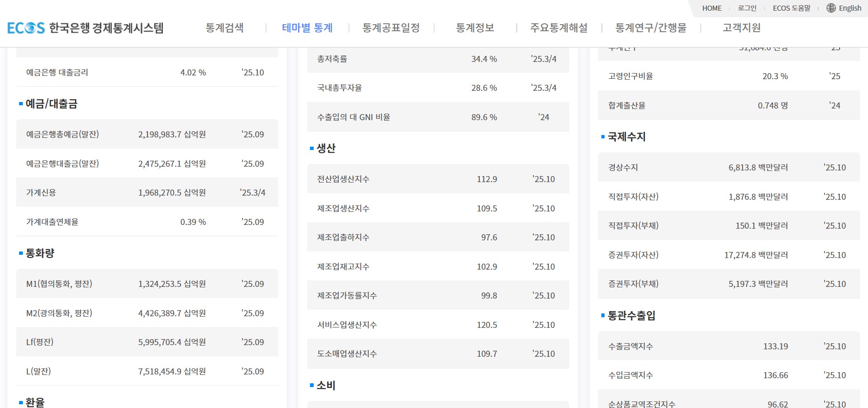Screen dimensions: 868x408
Task: Click the ECOS 한국은행 경제통계시스템 logo
Action: [x=85, y=28]
